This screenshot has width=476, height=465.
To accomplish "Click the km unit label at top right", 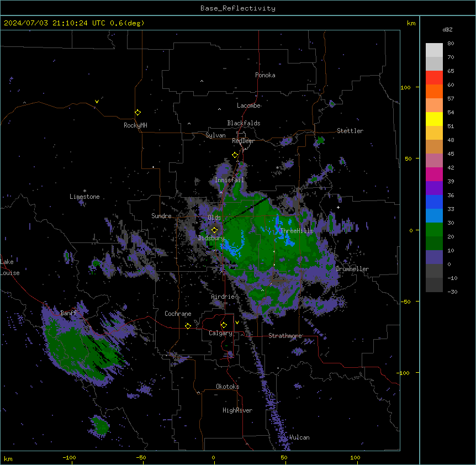I will [x=411, y=23].
